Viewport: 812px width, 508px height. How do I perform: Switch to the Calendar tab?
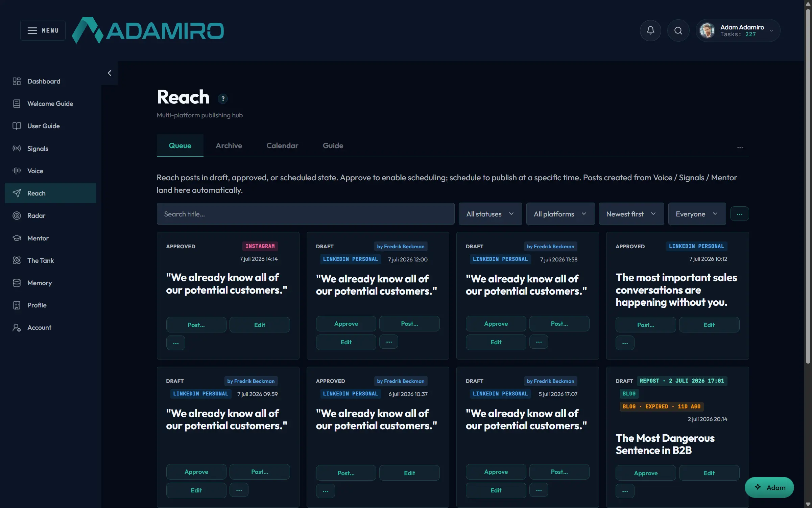tap(282, 145)
